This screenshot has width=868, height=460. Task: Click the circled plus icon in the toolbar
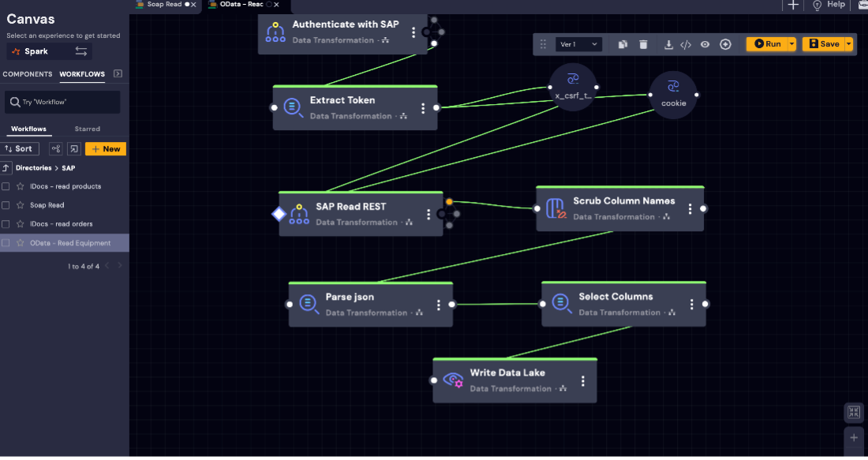[726, 44]
